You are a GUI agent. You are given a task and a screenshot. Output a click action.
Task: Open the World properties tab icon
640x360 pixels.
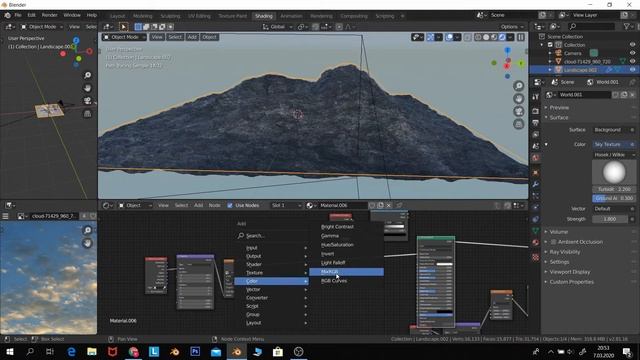[536, 158]
